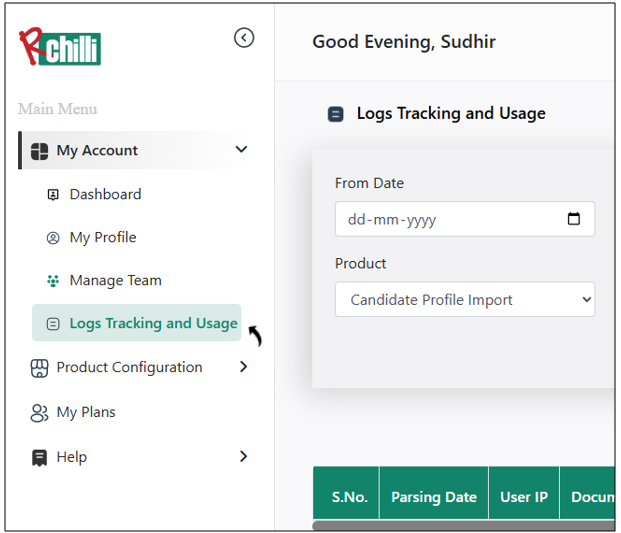Click the Help book icon

click(x=40, y=458)
